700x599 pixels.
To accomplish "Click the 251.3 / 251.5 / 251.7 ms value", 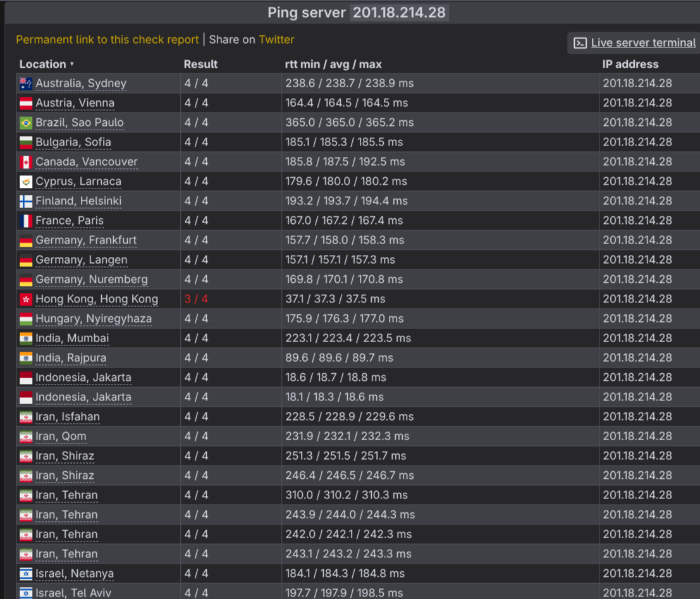I will [346, 456].
